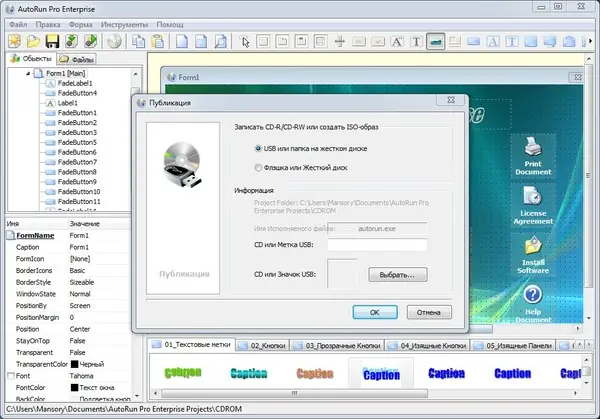Click the bottom tabs scroll-left arrow
600x419 pixels.
pyautogui.click(x=579, y=345)
